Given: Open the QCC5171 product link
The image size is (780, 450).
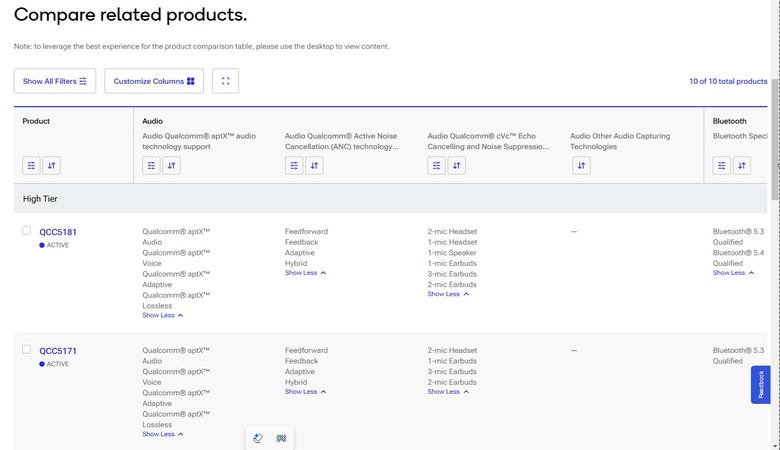Looking at the screenshot, I should pyautogui.click(x=58, y=351).
